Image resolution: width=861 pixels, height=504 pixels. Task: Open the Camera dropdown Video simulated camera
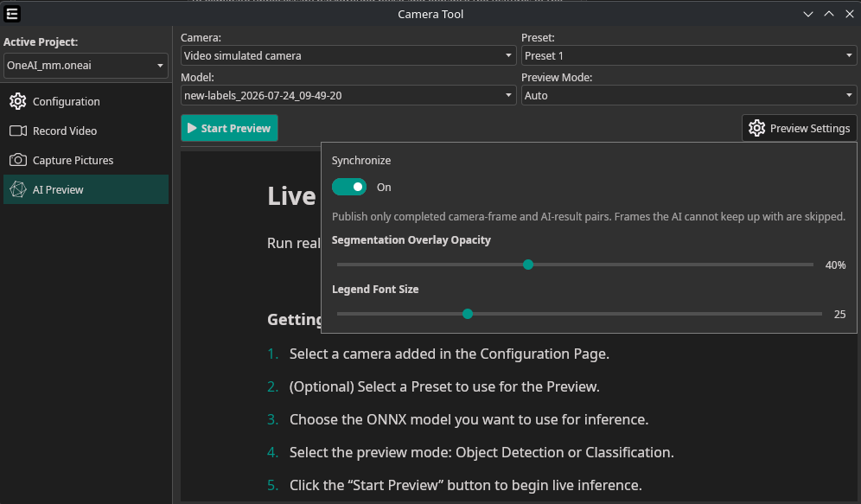point(348,55)
